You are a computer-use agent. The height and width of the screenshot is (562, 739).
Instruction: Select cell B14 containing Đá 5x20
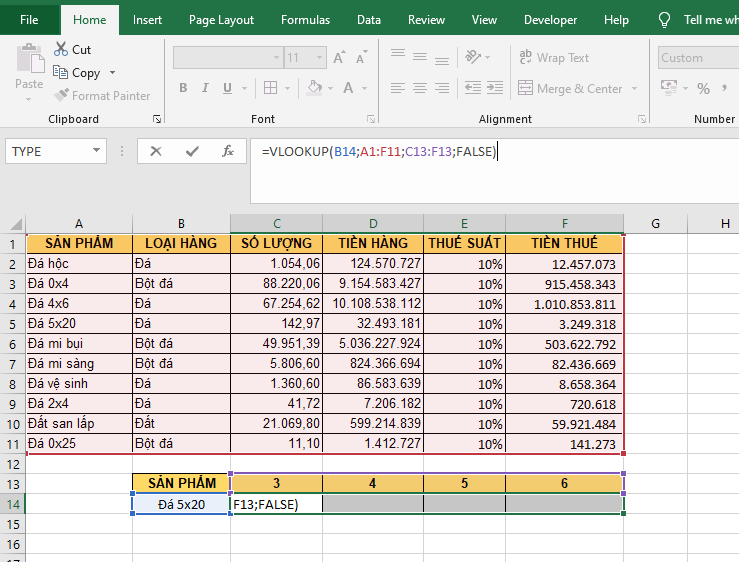(181, 505)
